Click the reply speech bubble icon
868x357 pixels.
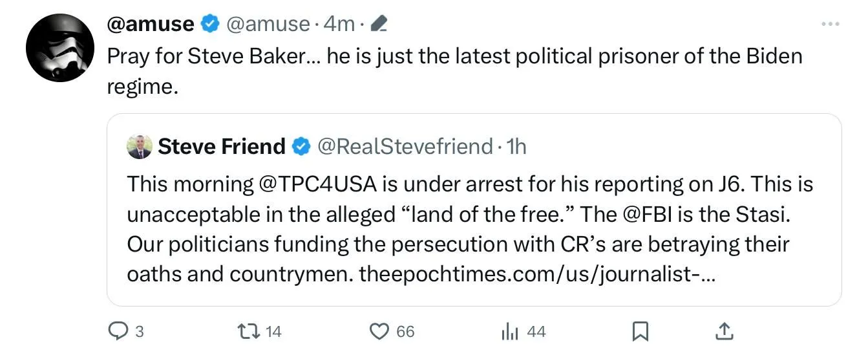pyautogui.click(x=118, y=332)
